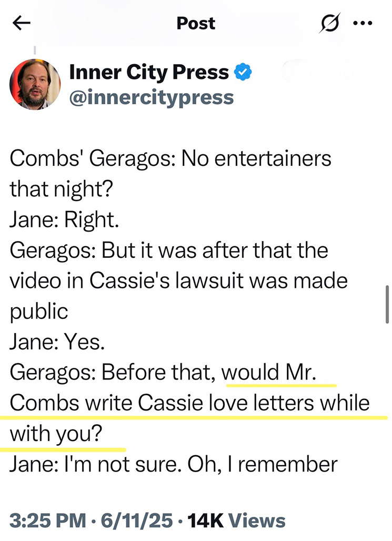Click the scrollbar thumb on the right
Screen dimensions: 392x541
point(387,304)
